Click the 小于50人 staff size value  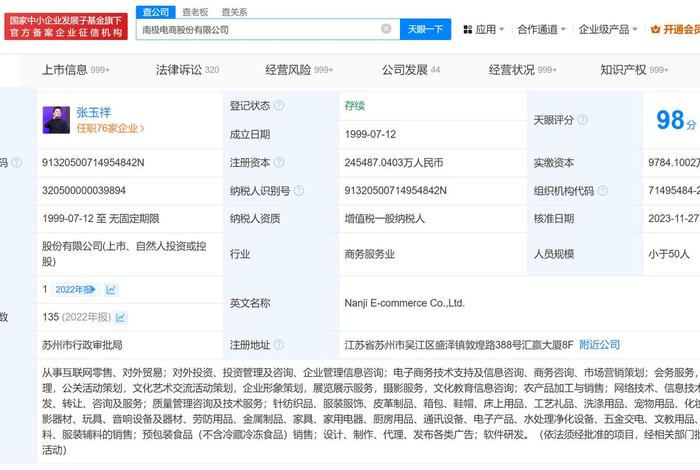[669, 254]
